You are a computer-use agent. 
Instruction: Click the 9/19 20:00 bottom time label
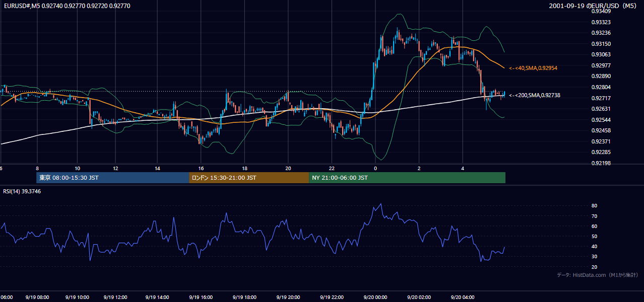(x=288, y=297)
